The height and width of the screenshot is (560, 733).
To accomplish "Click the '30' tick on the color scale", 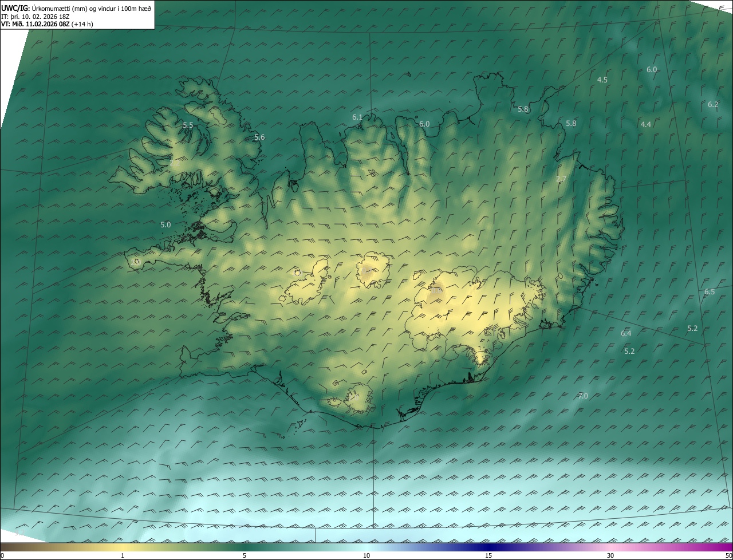I will (x=610, y=555).
